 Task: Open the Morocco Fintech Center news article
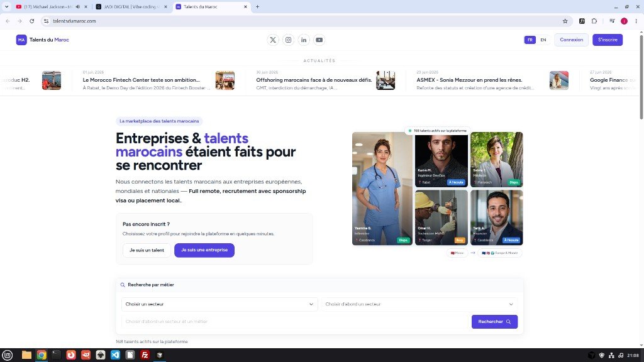point(142,80)
